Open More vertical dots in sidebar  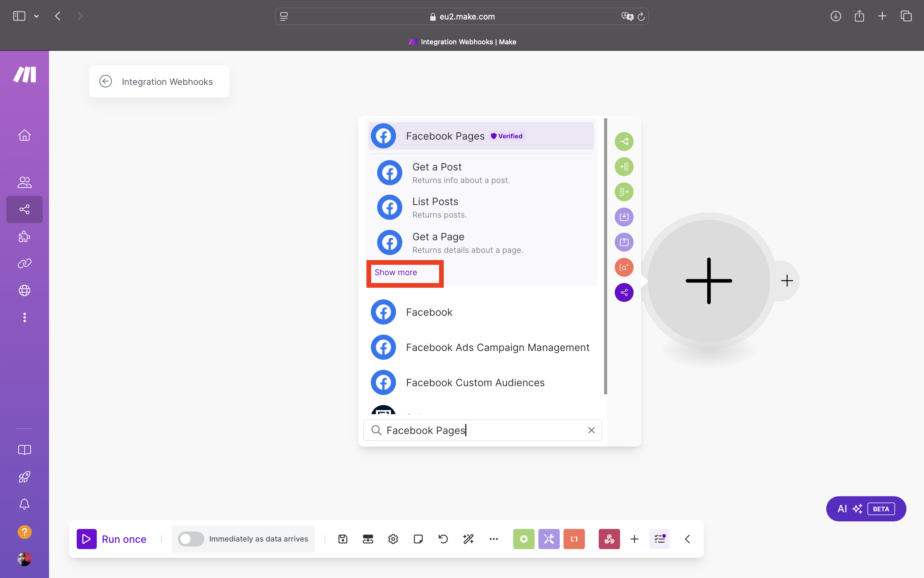click(25, 317)
